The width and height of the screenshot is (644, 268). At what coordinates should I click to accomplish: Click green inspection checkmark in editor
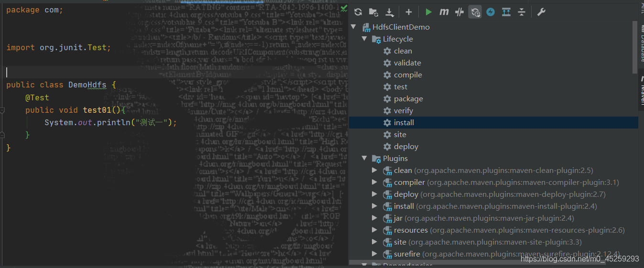344,8
